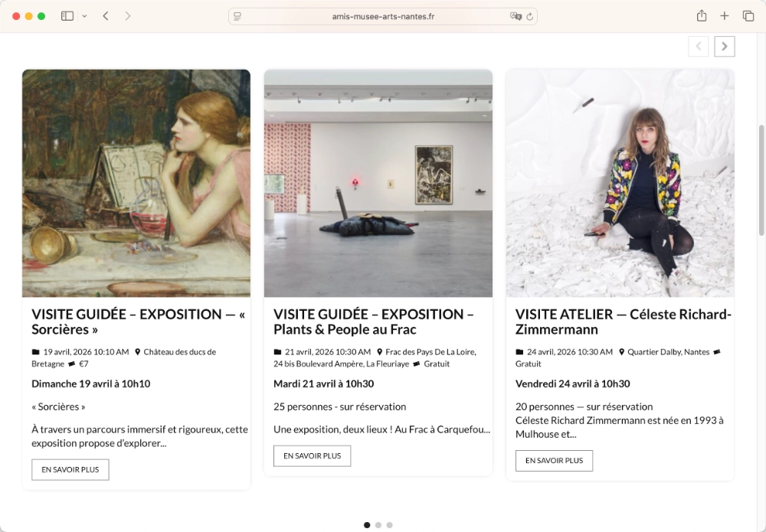The width and height of the screenshot is (766, 532).
Task: Select the third carousel pagination dot
Action: [x=390, y=525]
